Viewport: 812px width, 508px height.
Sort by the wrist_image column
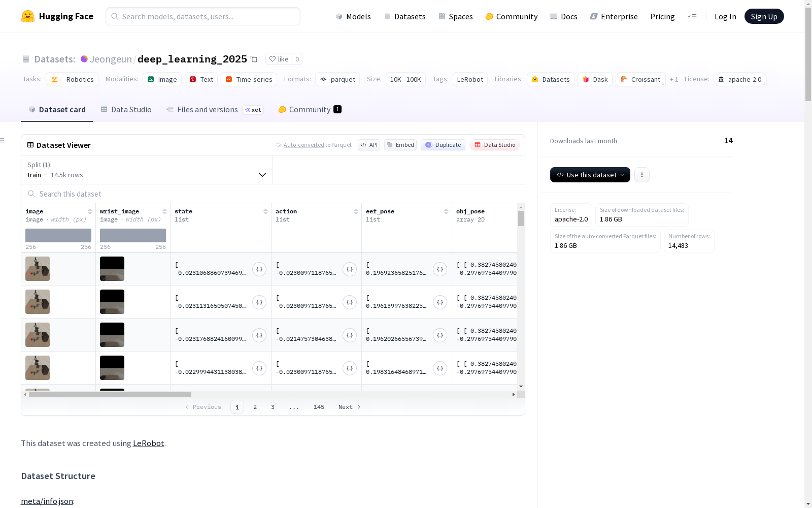tap(164, 211)
